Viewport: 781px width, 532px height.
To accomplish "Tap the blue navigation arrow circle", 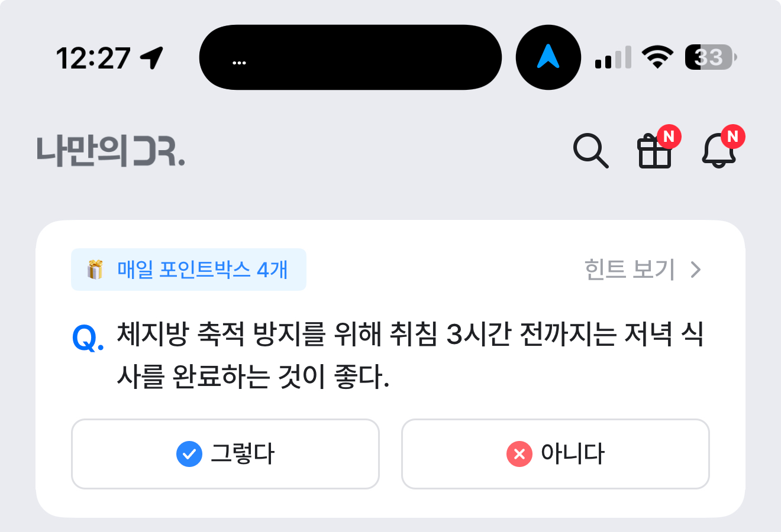I will (548, 57).
